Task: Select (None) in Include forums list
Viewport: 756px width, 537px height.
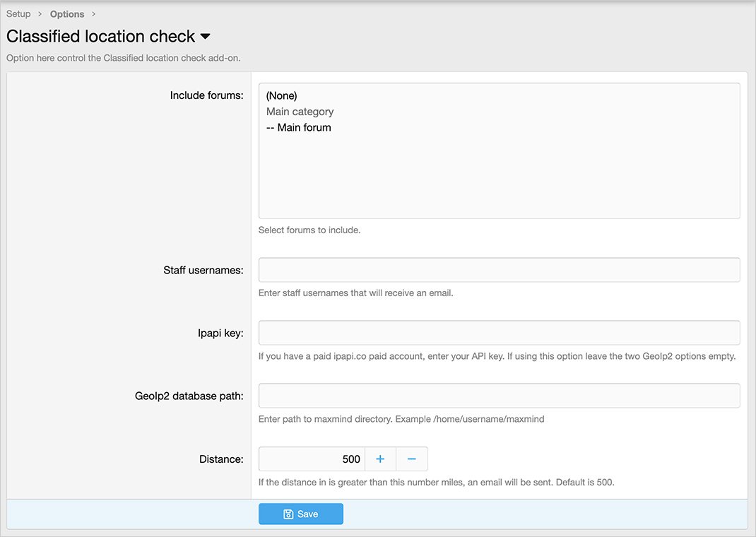Action: pyautogui.click(x=282, y=95)
